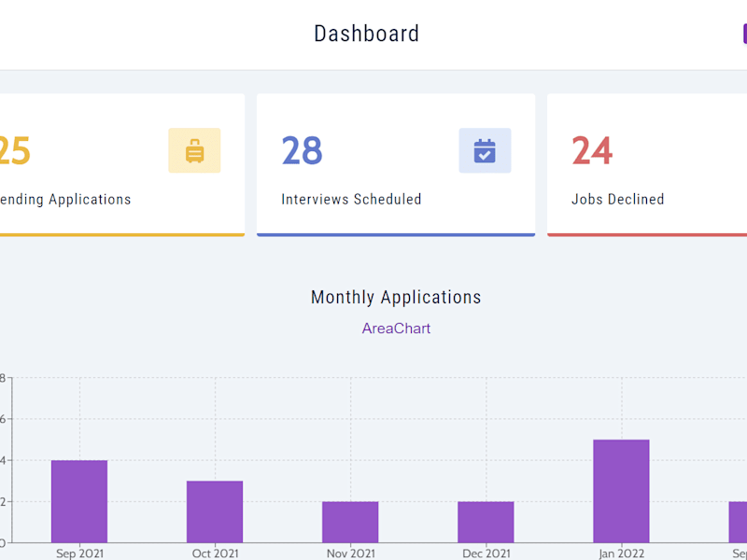Select the Oct 2021 bar in chart
Screen dimensions: 747x560
215,511
